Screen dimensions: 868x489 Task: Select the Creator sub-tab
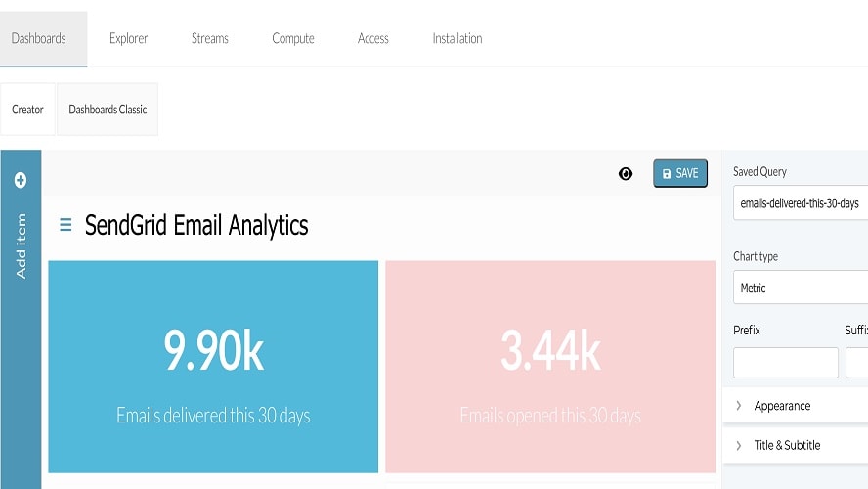(x=27, y=110)
